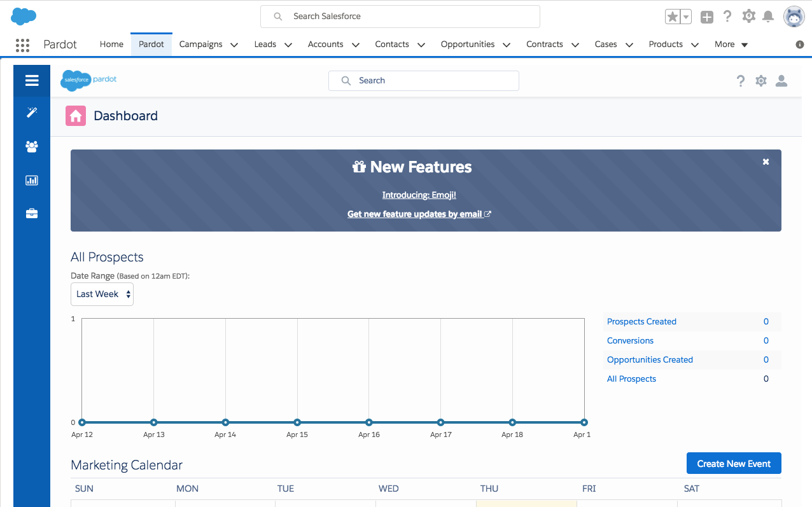Click into the Search Salesforce field
Screen dimensions: 812x507
coord(400,17)
